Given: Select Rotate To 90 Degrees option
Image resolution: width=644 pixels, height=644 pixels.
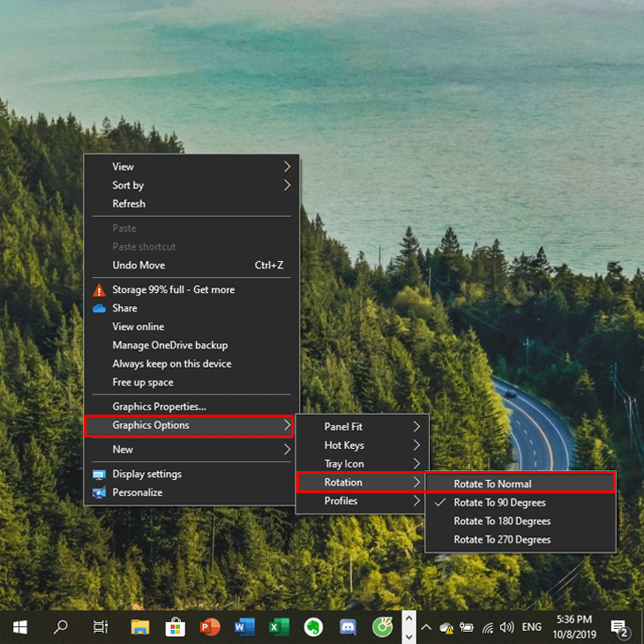Looking at the screenshot, I should pos(499,503).
